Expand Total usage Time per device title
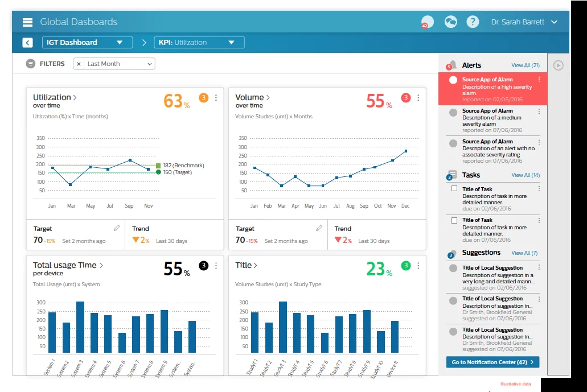Viewport: 587px width, 392px height. click(68, 266)
